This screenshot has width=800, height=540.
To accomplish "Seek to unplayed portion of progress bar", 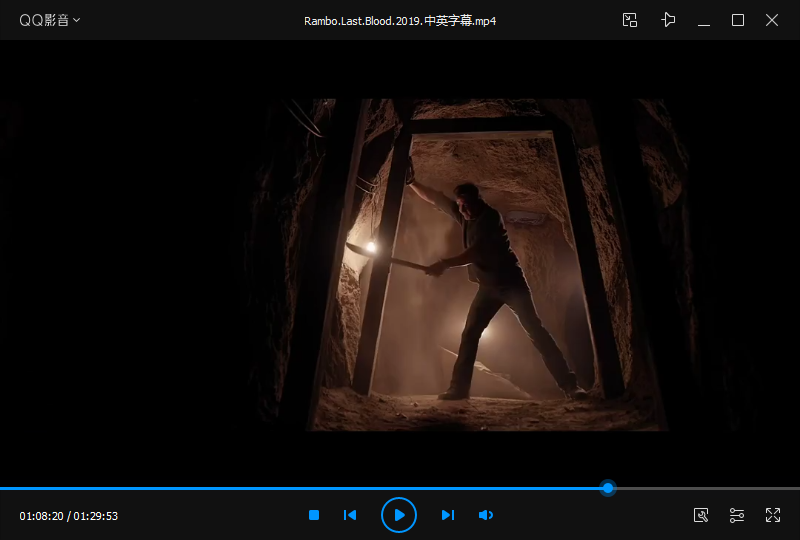I will pyautogui.click(x=708, y=488).
